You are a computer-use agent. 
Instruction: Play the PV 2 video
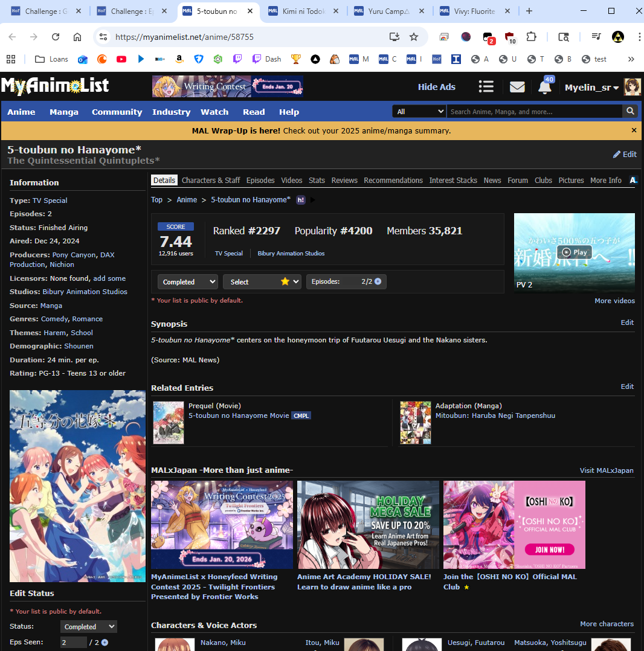[575, 252]
